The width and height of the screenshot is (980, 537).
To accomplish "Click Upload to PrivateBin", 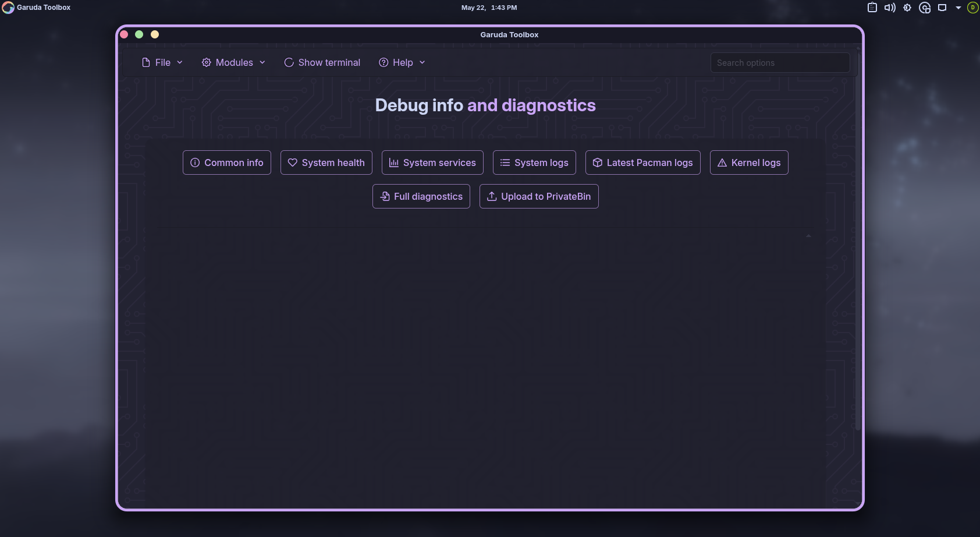I will pyautogui.click(x=539, y=196).
